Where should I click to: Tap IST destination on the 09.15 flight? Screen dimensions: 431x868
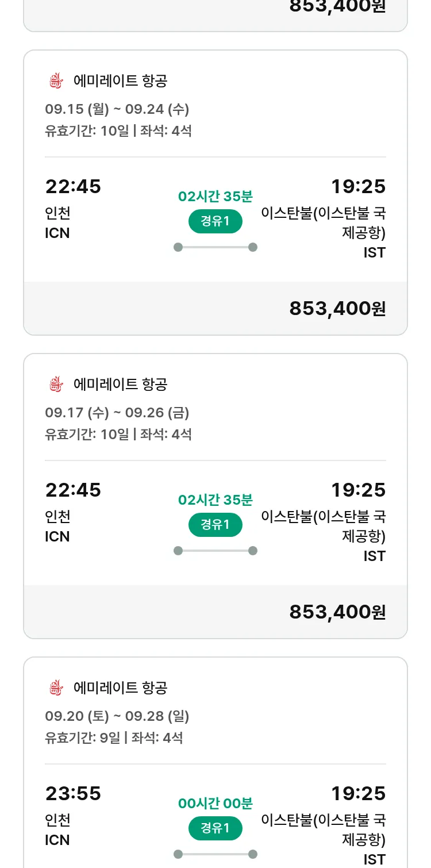(x=374, y=252)
